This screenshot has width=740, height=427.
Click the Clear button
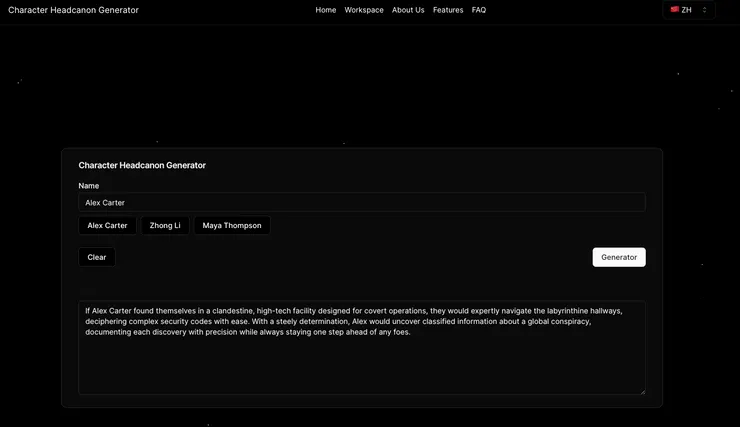click(97, 257)
